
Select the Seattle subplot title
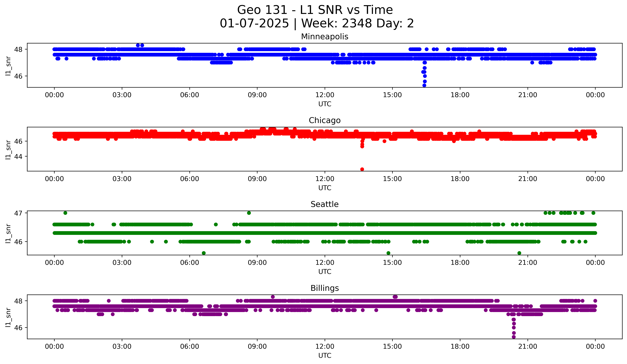(324, 204)
